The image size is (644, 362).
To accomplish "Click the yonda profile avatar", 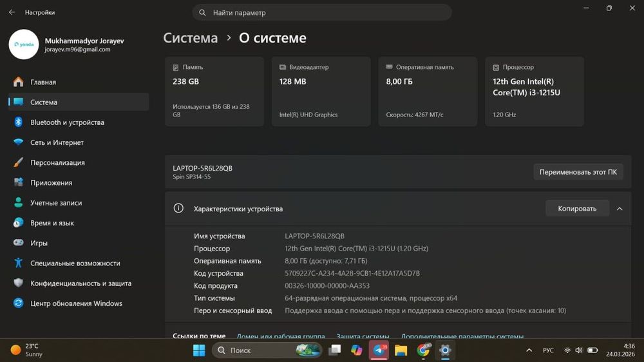I will click(x=24, y=44).
